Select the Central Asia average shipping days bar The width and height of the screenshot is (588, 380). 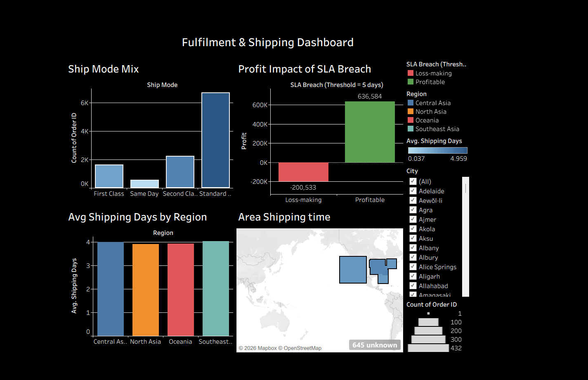coord(111,289)
